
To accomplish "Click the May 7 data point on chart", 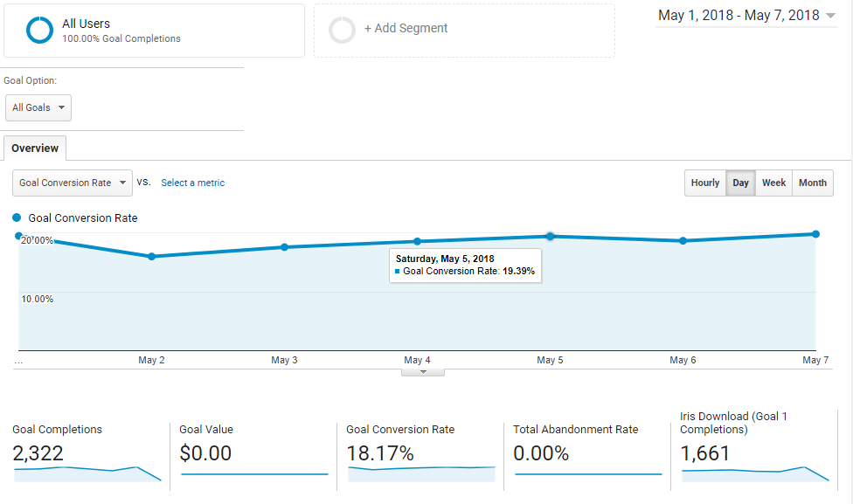I will tap(815, 234).
